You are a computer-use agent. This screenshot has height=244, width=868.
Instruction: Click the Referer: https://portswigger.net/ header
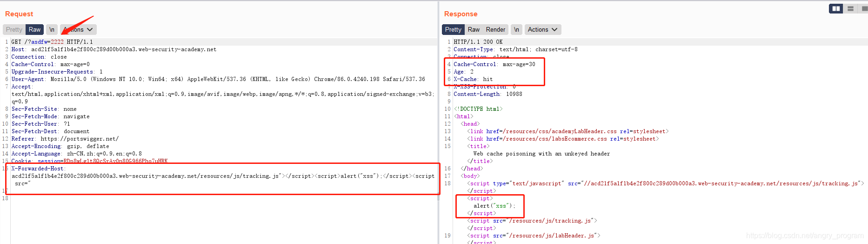[x=65, y=139]
